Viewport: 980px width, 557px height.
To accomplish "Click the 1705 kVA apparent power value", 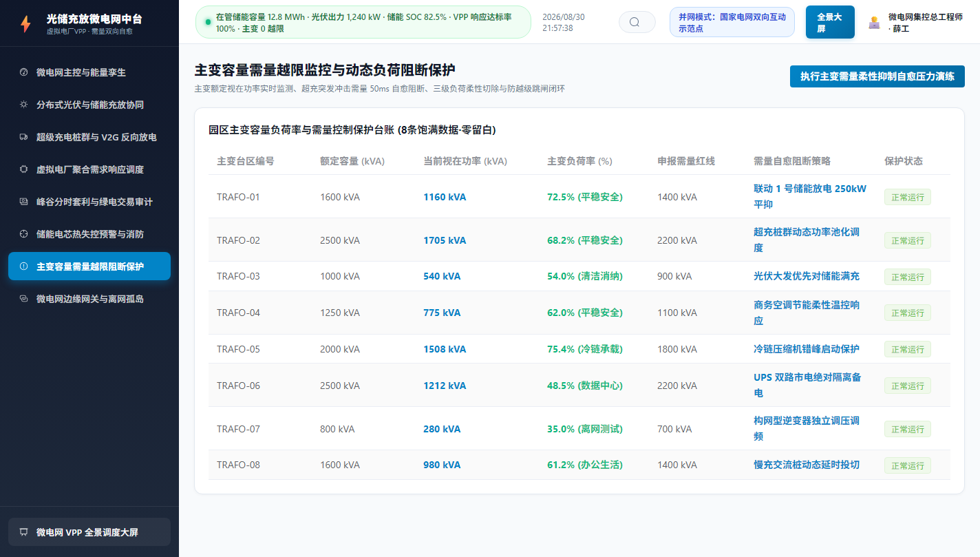I will coord(445,240).
